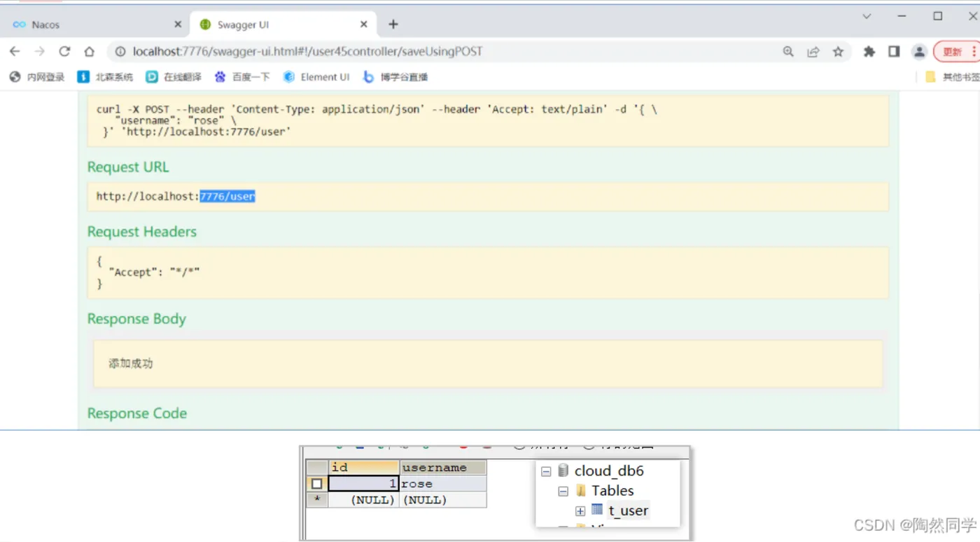The width and height of the screenshot is (980, 542).
Task: Open the browser extensions puzzle icon
Action: [869, 51]
